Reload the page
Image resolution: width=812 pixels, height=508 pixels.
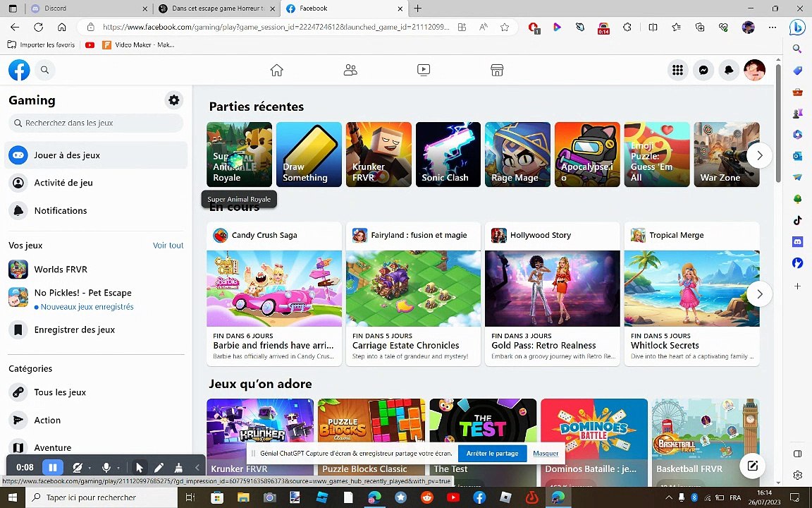coord(38,27)
